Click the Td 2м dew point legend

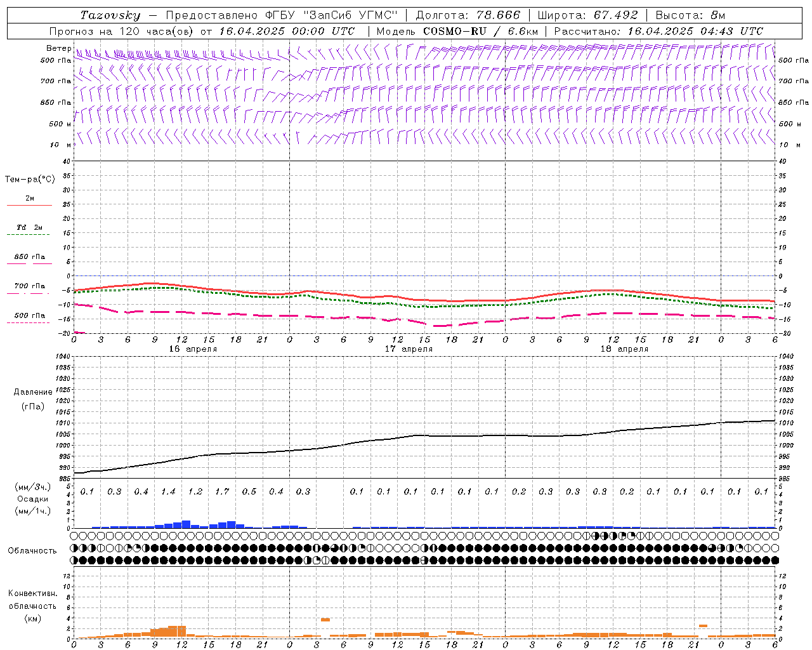tap(29, 228)
